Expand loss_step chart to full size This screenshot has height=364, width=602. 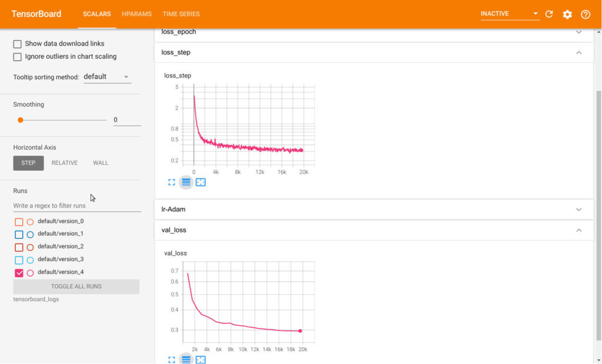point(172,182)
